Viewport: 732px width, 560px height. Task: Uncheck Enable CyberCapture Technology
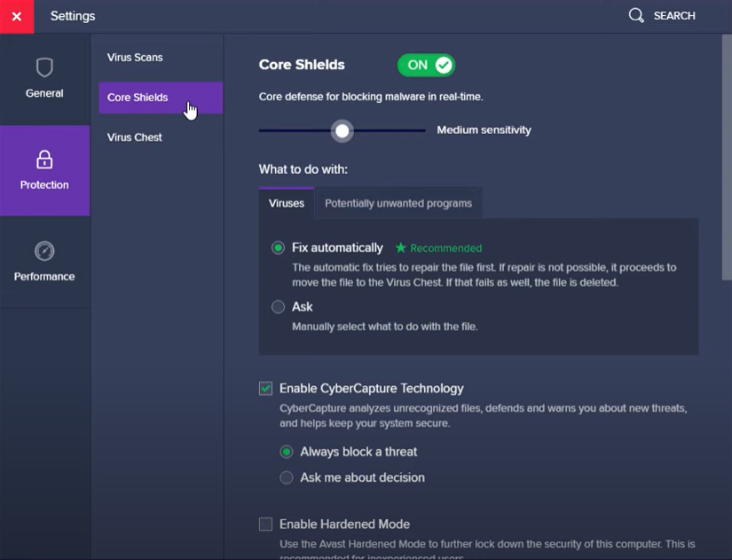(x=265, y=388)
